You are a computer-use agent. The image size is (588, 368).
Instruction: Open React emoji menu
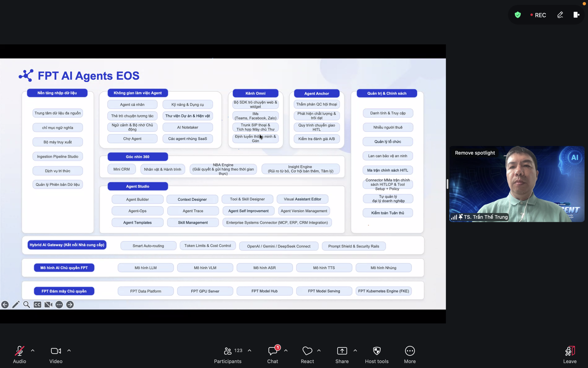[307, 355]
